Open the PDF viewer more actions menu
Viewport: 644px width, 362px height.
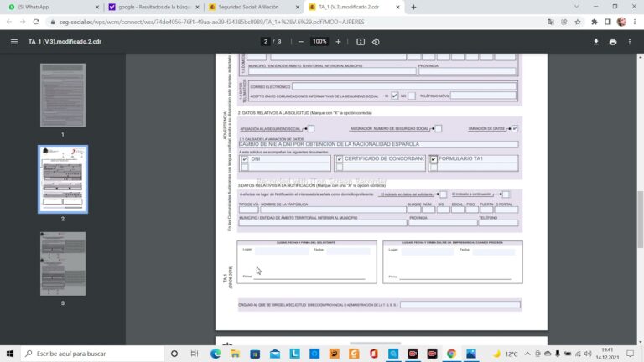(x=629, y=42)
